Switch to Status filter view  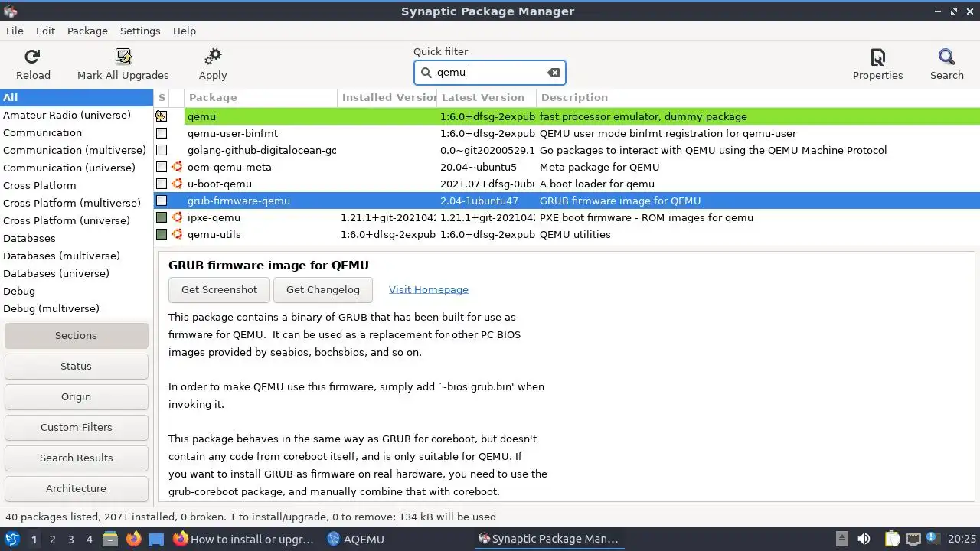[76, 366]
